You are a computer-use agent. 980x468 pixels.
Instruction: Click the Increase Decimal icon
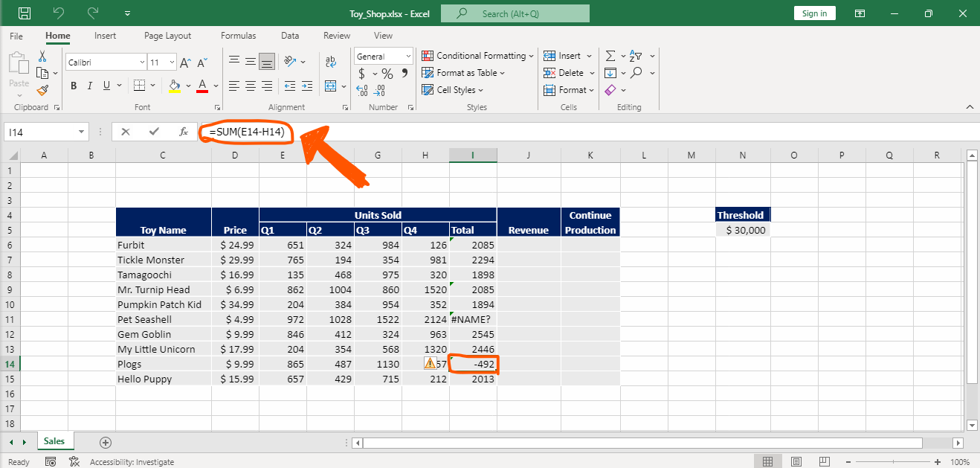(363, 91)
